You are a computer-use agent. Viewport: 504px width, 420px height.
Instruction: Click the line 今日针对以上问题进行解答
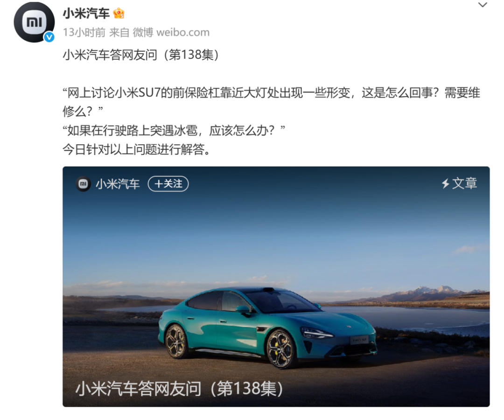(x=137, y=149)
